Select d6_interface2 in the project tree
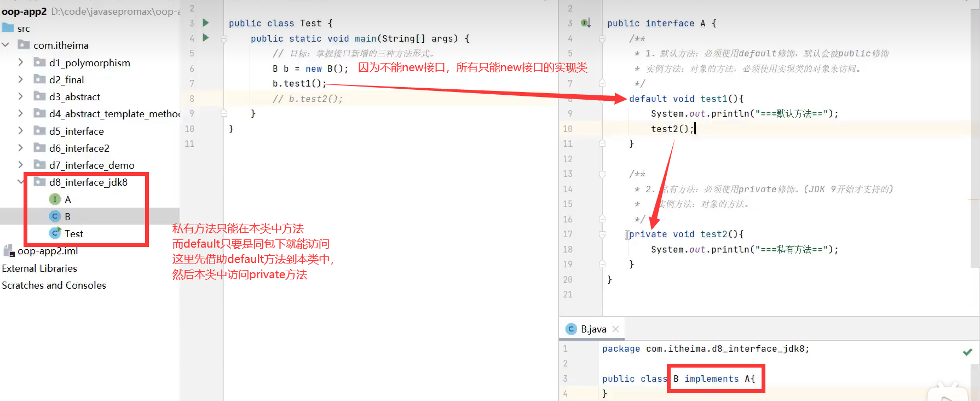The image size is (980, 401). pos(79,148)
